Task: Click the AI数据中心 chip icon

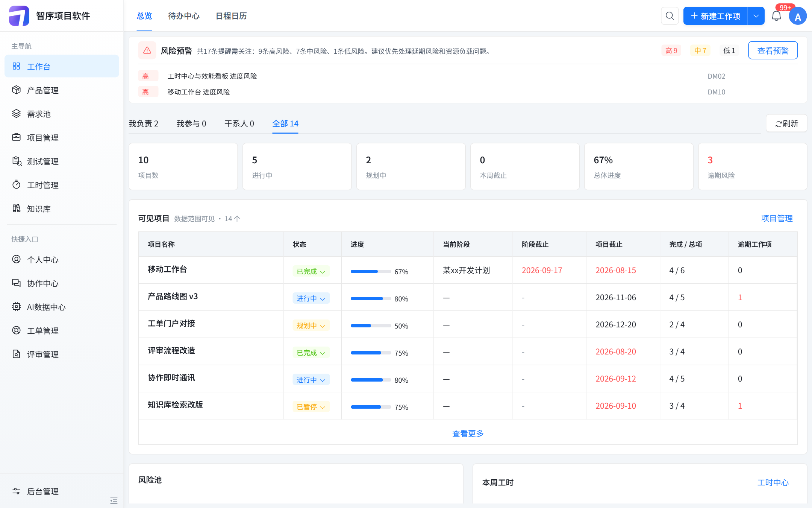Action: (16, 307)
